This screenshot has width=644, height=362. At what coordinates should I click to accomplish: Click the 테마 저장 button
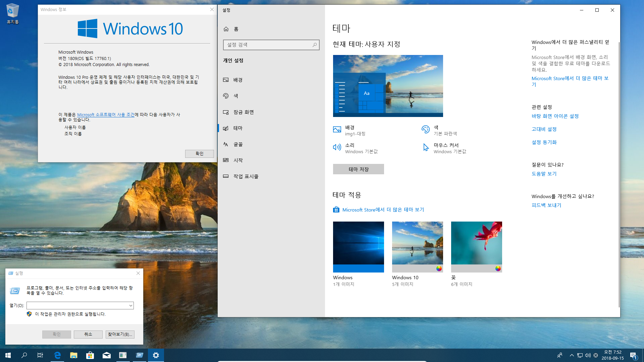pyautogui.click(x=358, y=169)
